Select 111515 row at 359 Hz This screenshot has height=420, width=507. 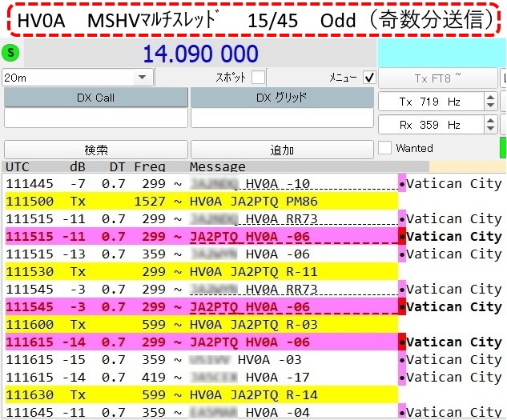click(202, 254)
